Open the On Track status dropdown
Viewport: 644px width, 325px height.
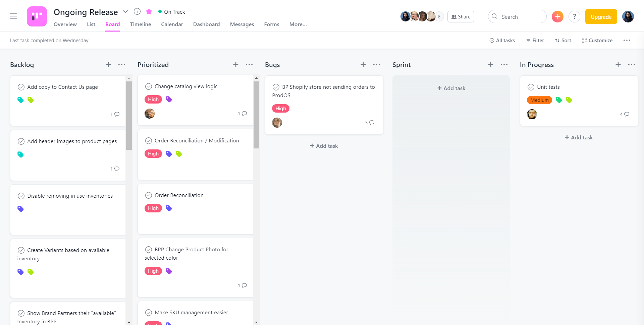tap(171, 12)
